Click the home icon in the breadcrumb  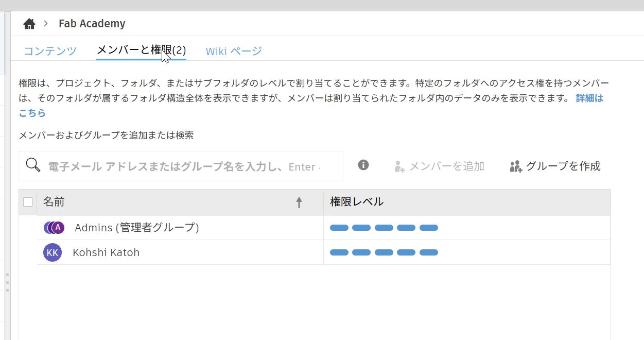tap(29, 23)
